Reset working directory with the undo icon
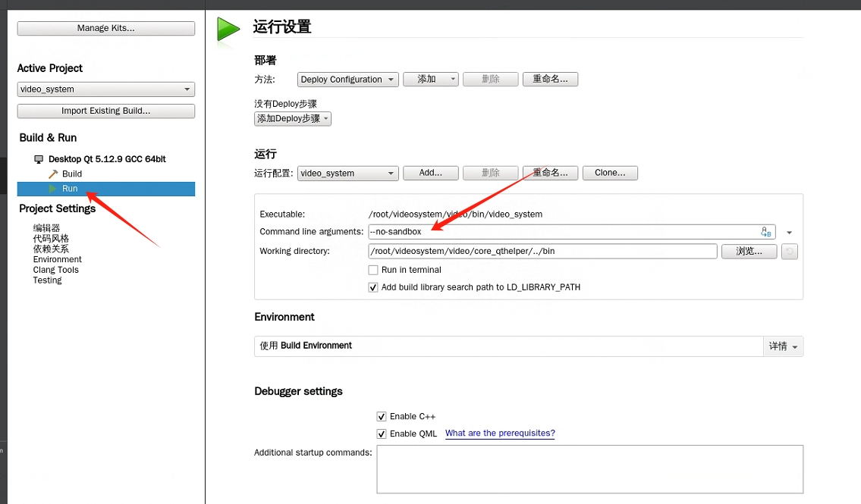Viewport: 861px width, 504px height. [x=789, y=252]
